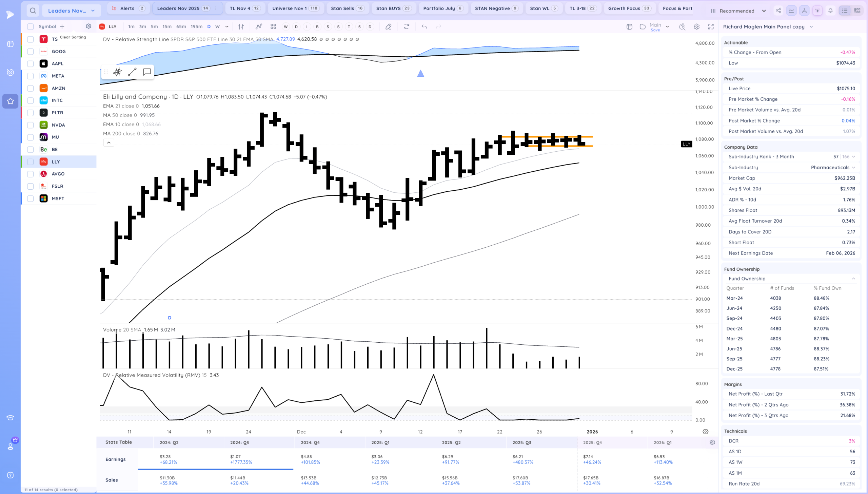Open the comment annotation tool

[147, 72]
